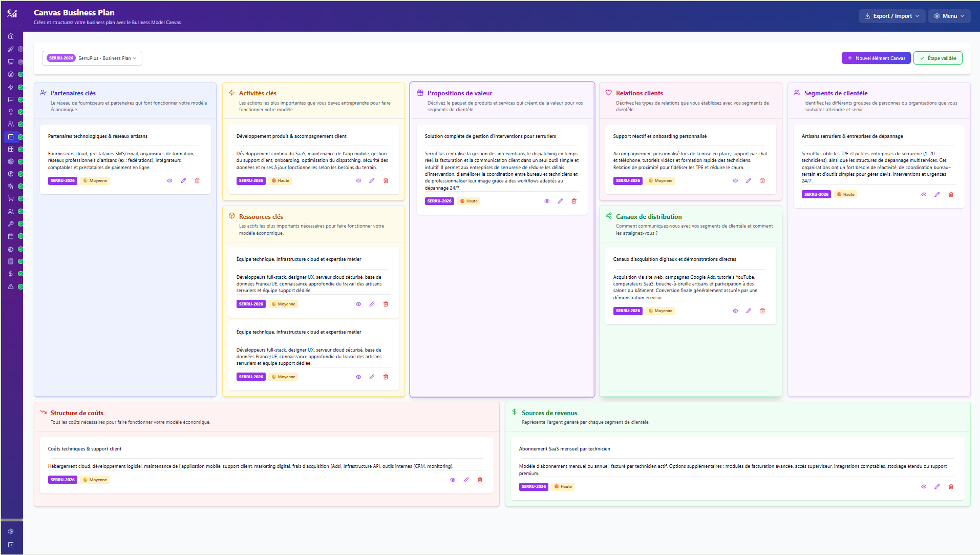Click the app logo in the top-left
Image resolution: width=980 pixels, height=555 pixels.
12,14
